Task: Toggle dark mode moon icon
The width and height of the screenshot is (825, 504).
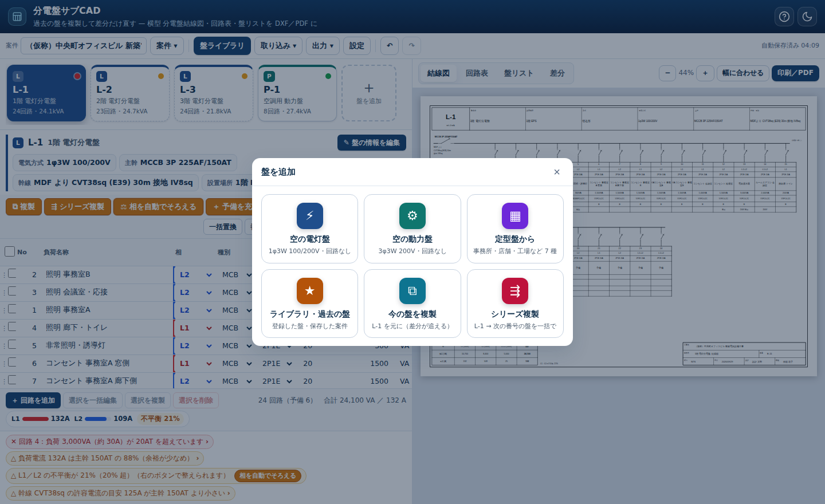Action: click(807, 17)
